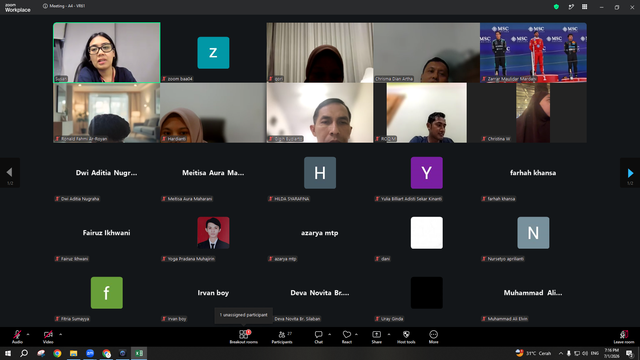Click the Nursetyo aprilianti N avatar
This screenshot has height=360, width=640.
[x=533, y=233]
